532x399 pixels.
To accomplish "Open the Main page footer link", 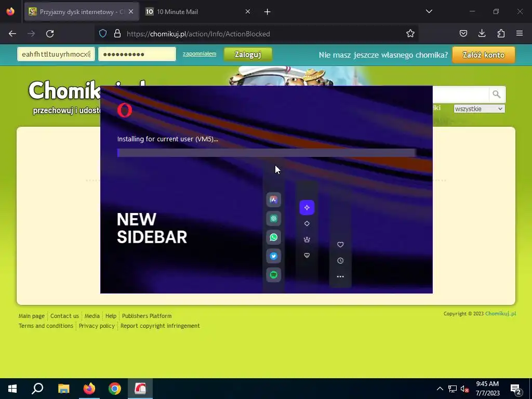I will (32, 316).
